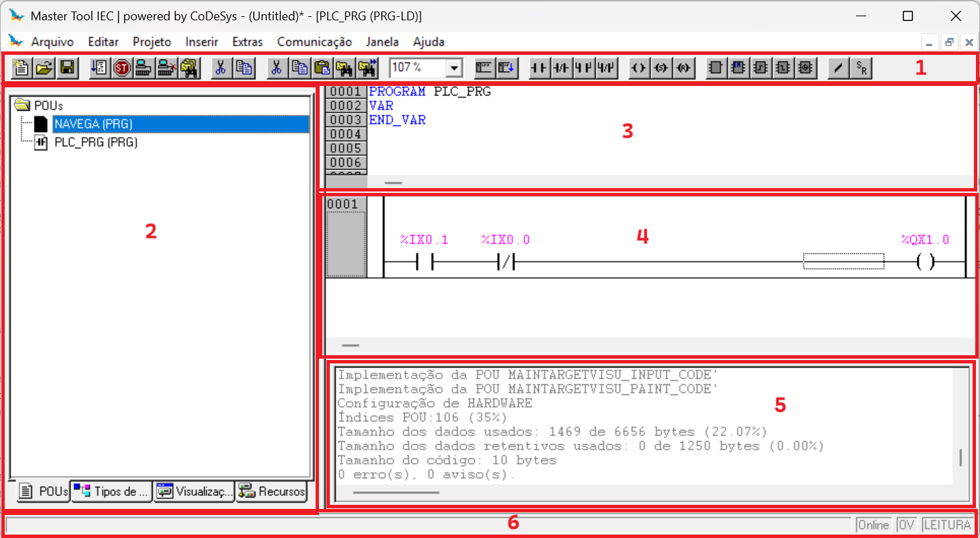The height and width of the screenshot is (538, 980).
Task: Open the Inserir menu
Action: point(202,42)
